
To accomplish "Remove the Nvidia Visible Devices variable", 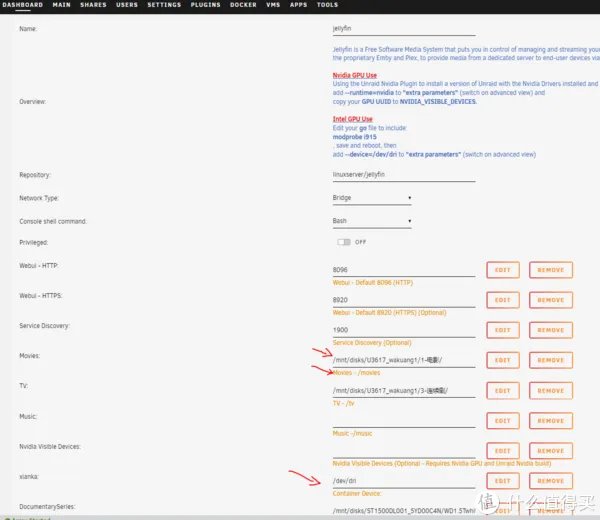I will (550, 451).
